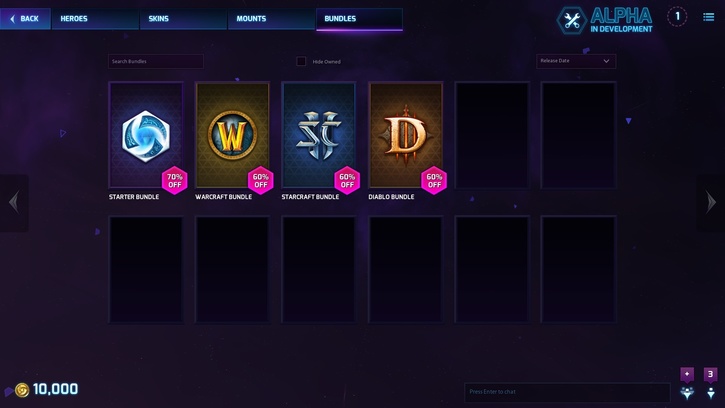Open the chat channel icon with badge 3

[x=711, y=384]
